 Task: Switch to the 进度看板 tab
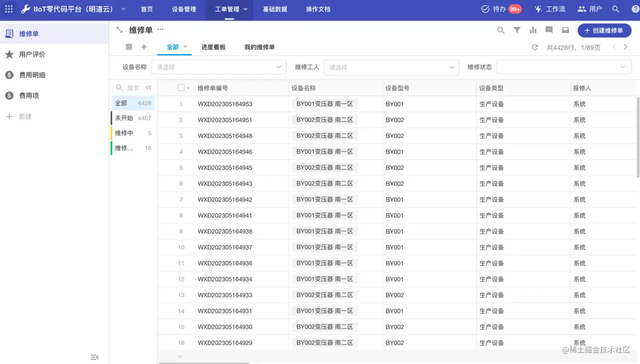click(x=213, y=47)
